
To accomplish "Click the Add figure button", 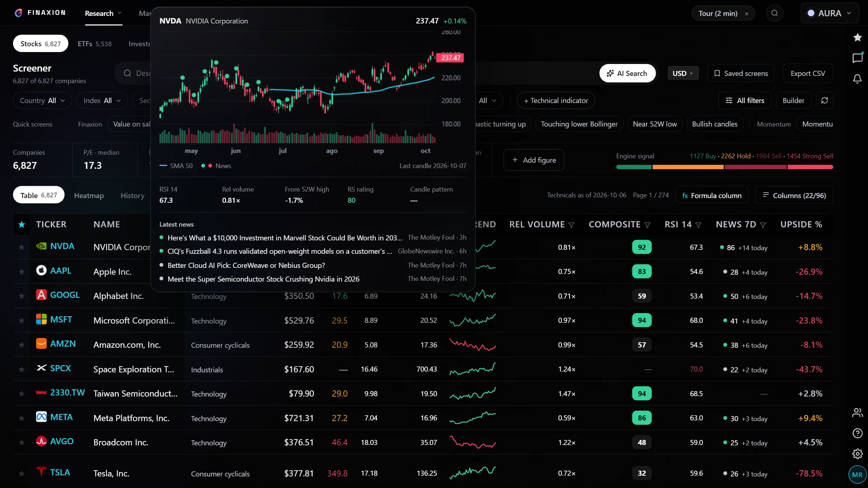I will pyautogui.click(x=534, y=160).
